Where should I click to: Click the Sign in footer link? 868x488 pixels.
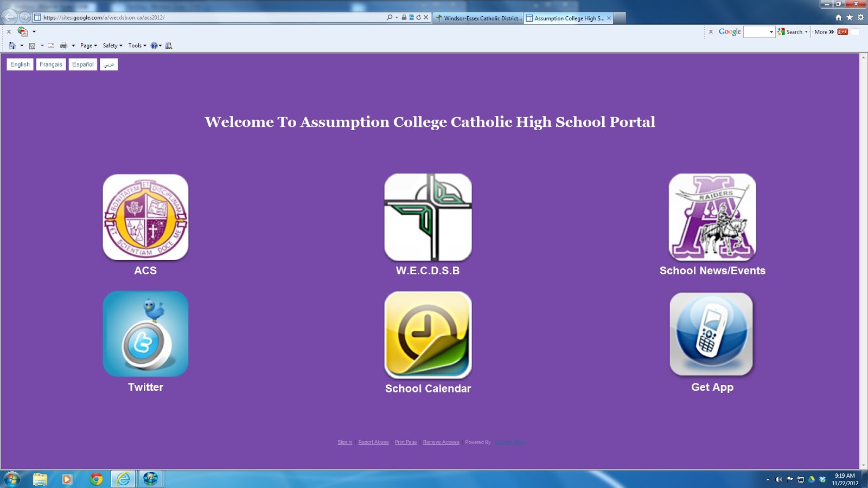(344, 442)
